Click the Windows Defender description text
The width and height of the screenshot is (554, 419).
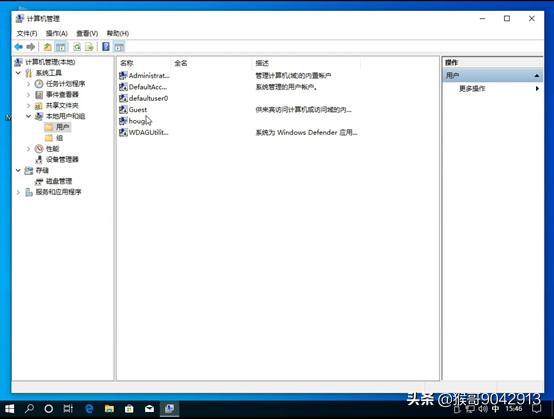306,132
